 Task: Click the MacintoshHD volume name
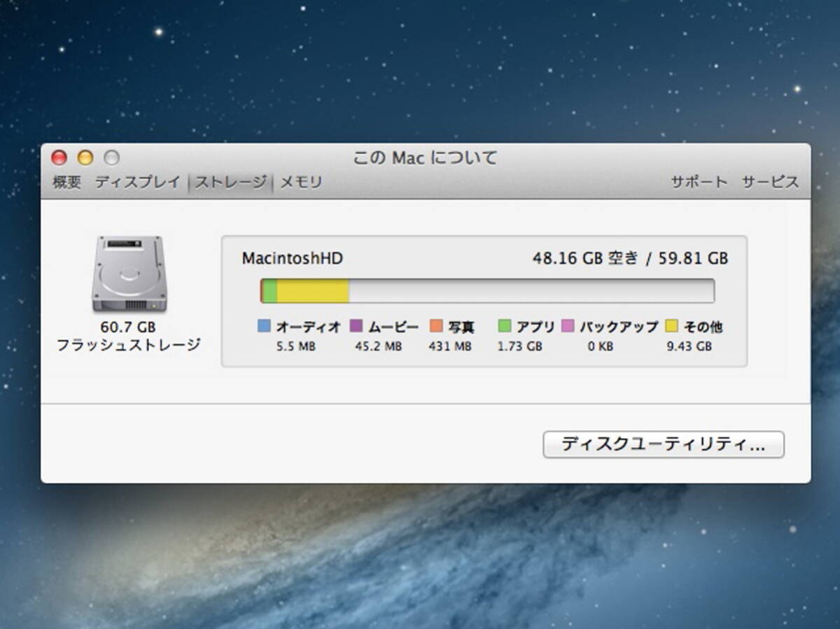(x=293, y=258)
